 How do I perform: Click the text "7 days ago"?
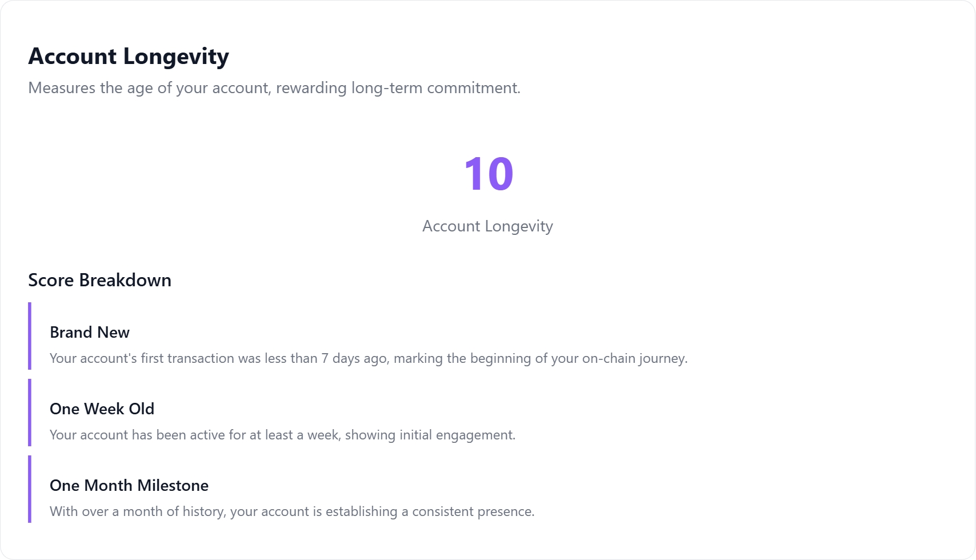354,358
